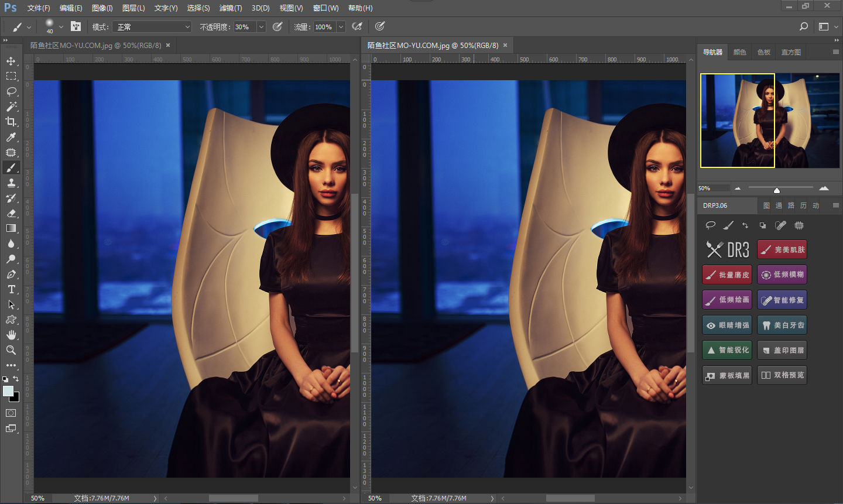Image resolution: width=843 pixels, height=504 pixels.
Task: Toggle pressure for size button
Action: (x=380, y=26)
